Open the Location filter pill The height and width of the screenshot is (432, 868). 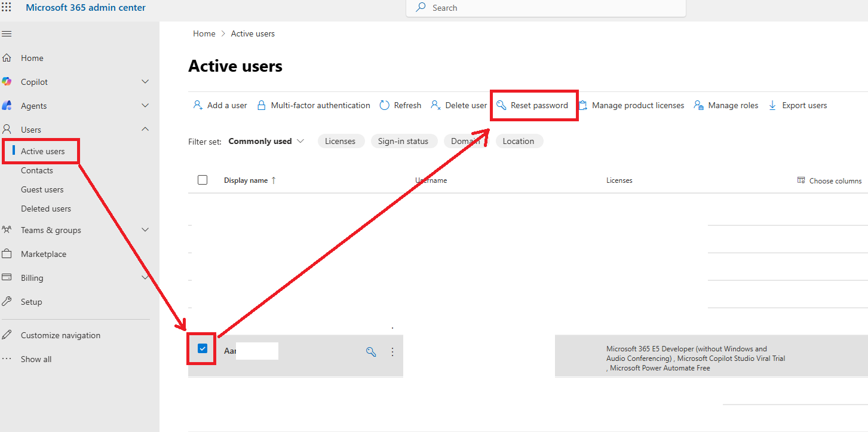pos(519,141)
